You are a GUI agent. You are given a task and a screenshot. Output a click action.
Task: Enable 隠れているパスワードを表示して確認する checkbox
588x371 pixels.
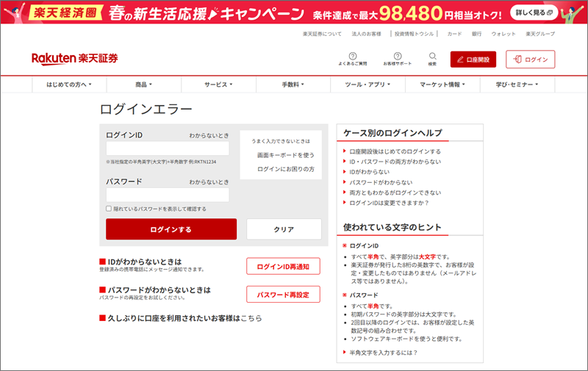pyautogui.click(x=109, y=209)
